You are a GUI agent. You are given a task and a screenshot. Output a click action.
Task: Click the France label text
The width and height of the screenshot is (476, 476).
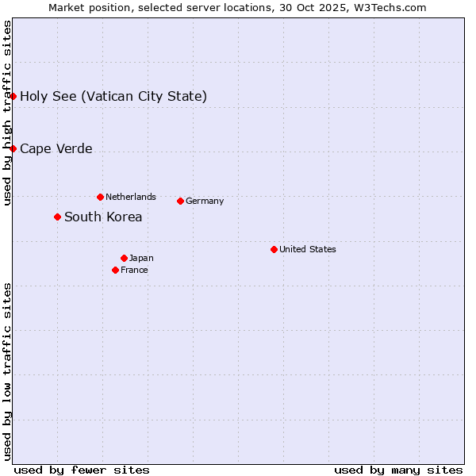point(134,271)
